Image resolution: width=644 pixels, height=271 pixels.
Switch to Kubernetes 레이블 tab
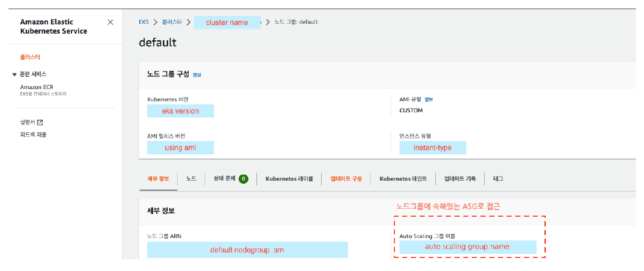(289, 179)
